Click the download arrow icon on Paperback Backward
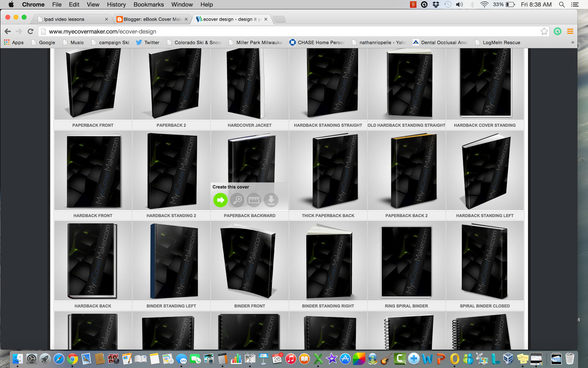The image size is (588, 368). coord(271,200)
